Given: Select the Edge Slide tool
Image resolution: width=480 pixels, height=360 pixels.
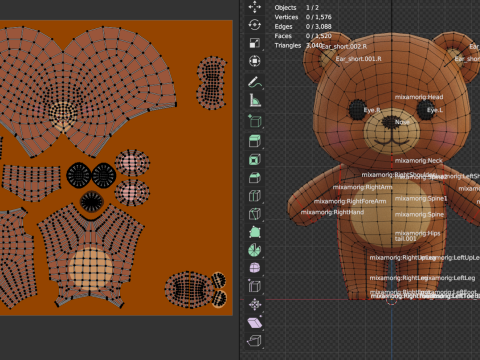Looking at the screenshot, I should 255,286.
